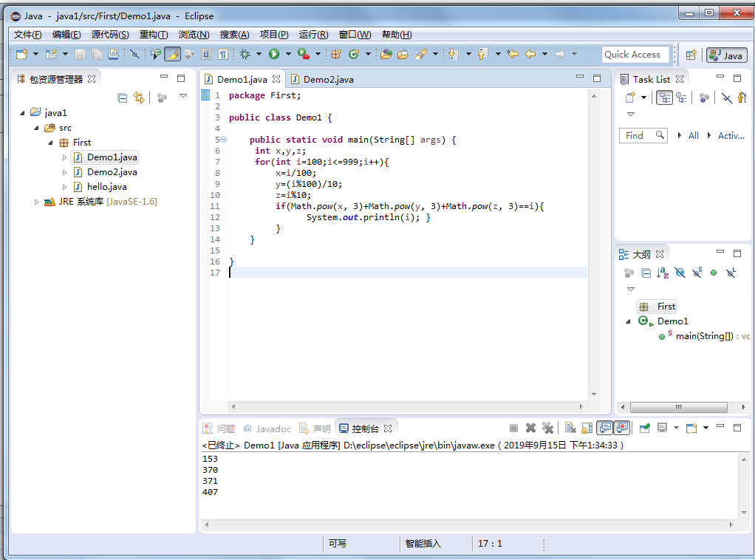Click the New Java Package icon
The width and height of the screenshot is (755, 560).
click(336, 54)
